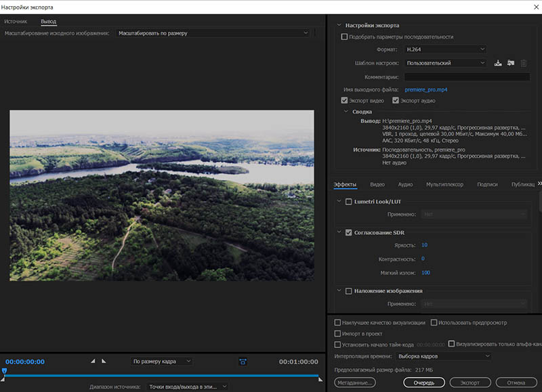Switch to the Вывод tab
The image size is (542, 392).
tap(48, 22)
